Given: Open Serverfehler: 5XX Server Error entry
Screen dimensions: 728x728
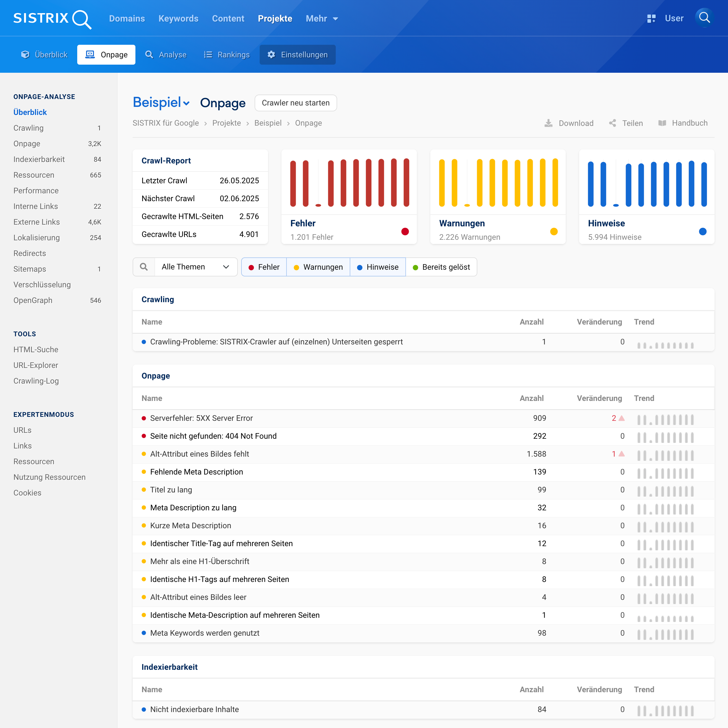Looking at the screenshot, I should [201, 418].
